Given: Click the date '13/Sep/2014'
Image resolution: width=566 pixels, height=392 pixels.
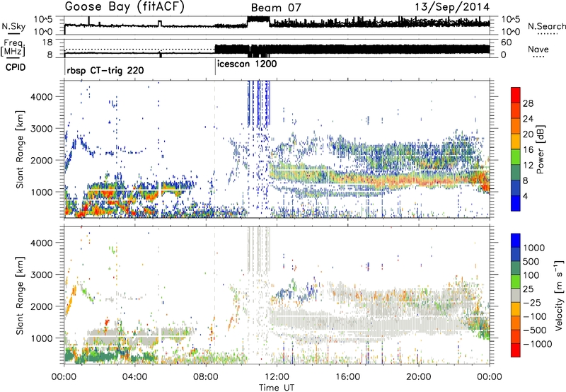Looking at the screenshot, I should pos(452,7).
